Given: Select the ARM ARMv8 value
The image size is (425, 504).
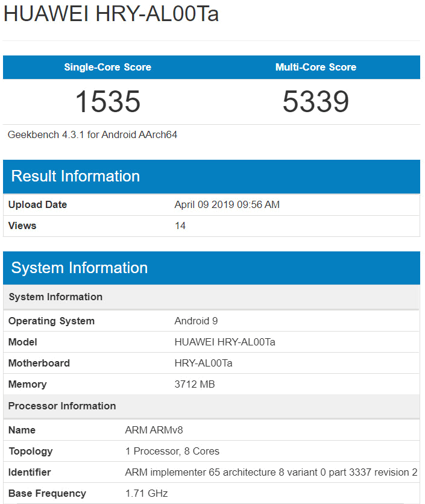Looking at the screenshot, I should pos(154,430).
